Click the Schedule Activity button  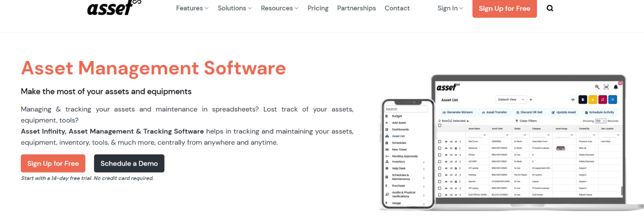tap(599, 112)
